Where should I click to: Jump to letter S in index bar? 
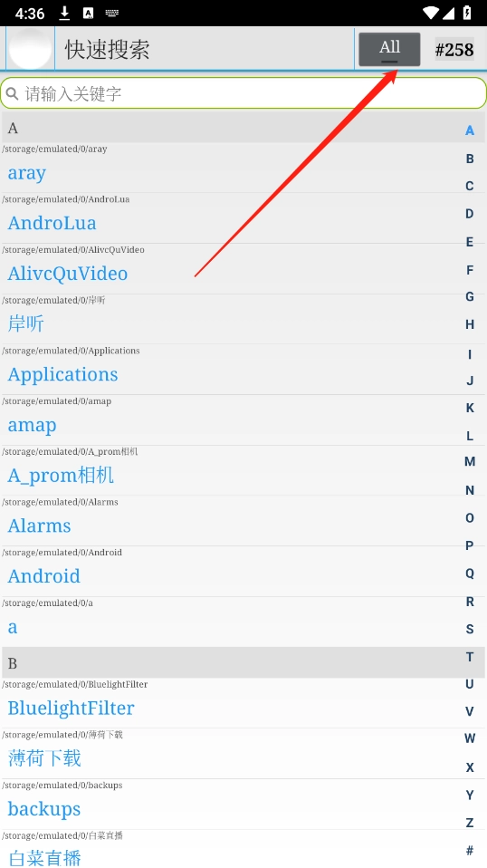469,630
